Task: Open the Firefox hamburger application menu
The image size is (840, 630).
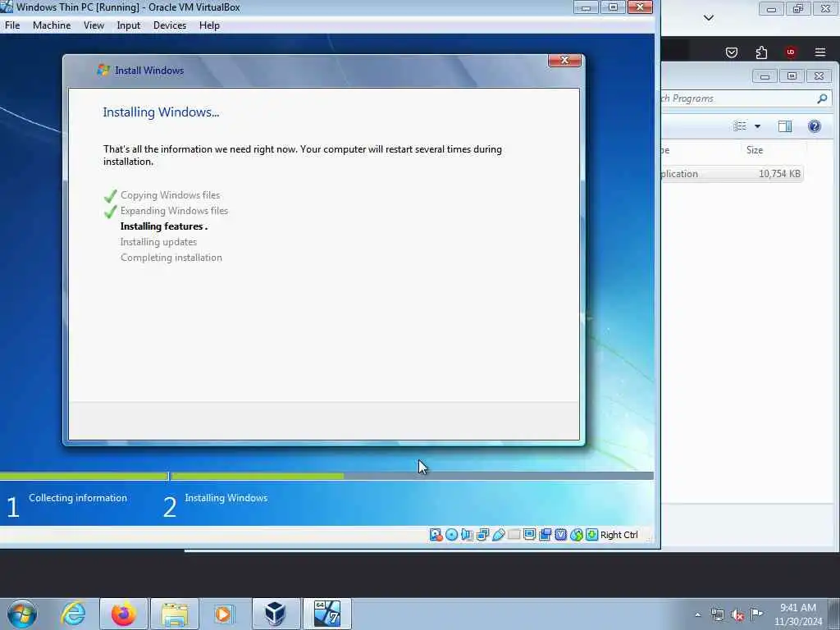Action: pyautogui.click(x=820, y=52)
